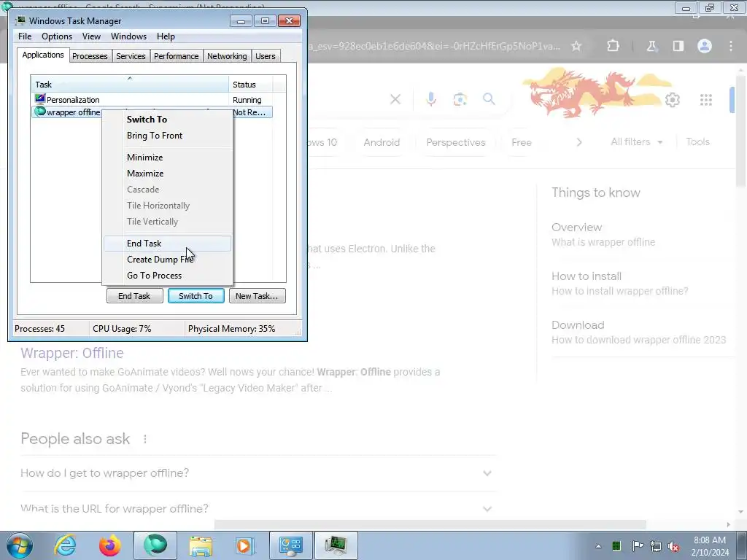Click the Personalization control panel taskbar icon
This screenshot has width=747, height=560.
[291, 545]
